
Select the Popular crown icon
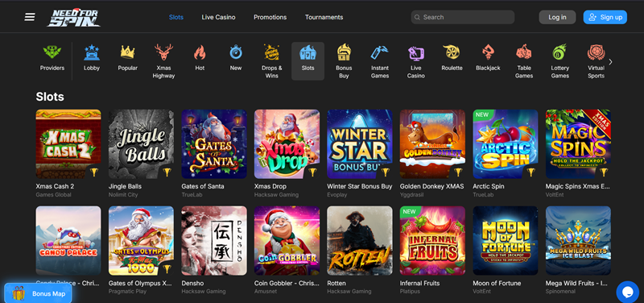(x=128, y=52)
